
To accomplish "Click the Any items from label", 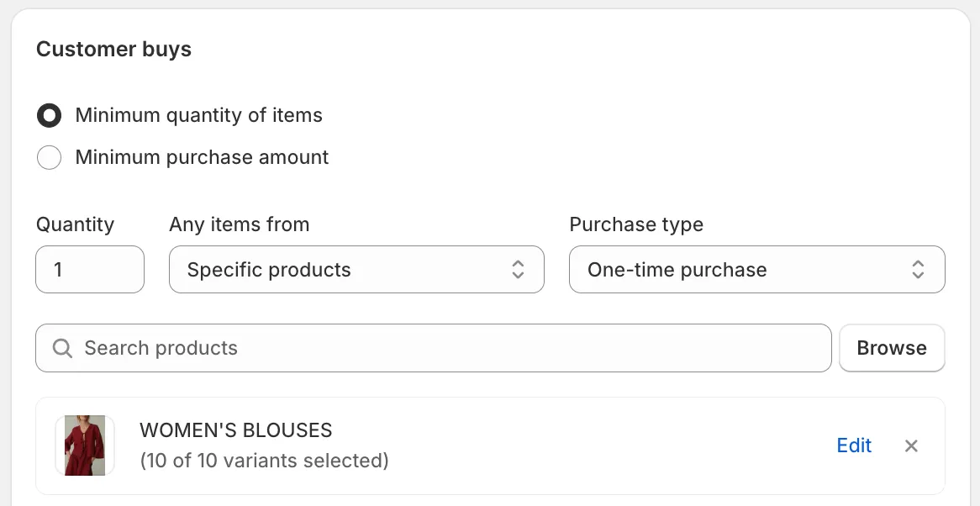I will click(x=239, y=224).
